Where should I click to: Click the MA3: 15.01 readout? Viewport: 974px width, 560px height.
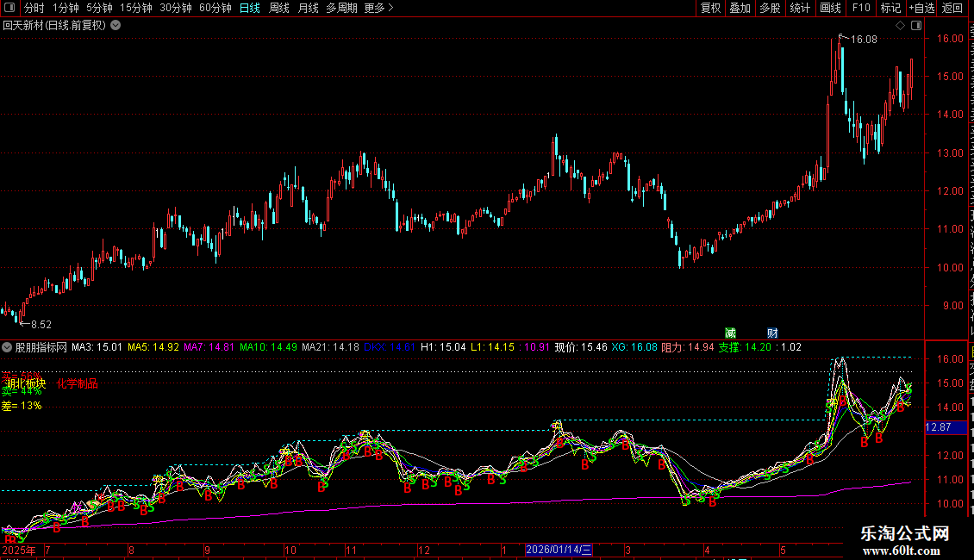tap(97, 347)
